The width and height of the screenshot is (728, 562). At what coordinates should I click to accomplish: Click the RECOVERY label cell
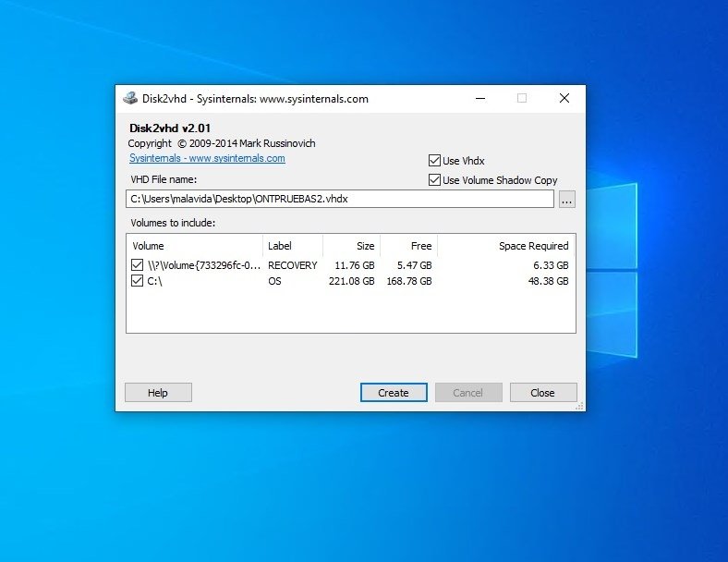click(293, 265)
